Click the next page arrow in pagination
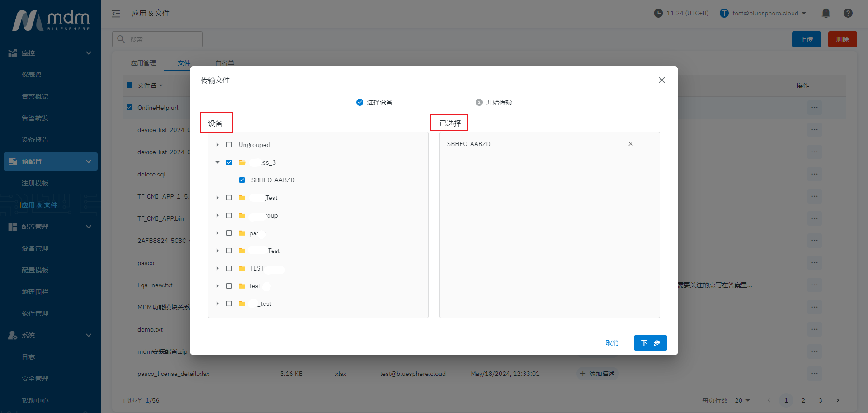 coord(837,400)
